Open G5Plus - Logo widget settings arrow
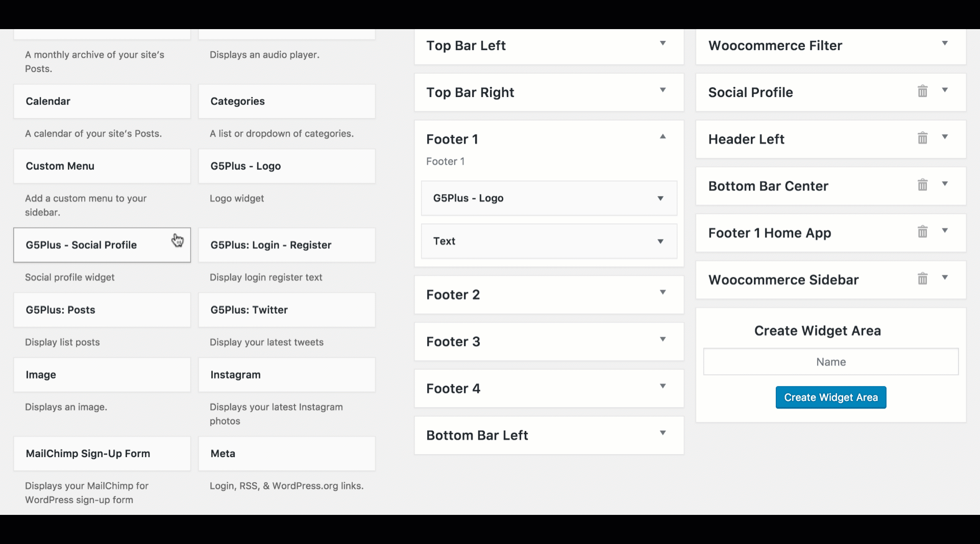This screenshot has height=544, width=980. point(660,198)
